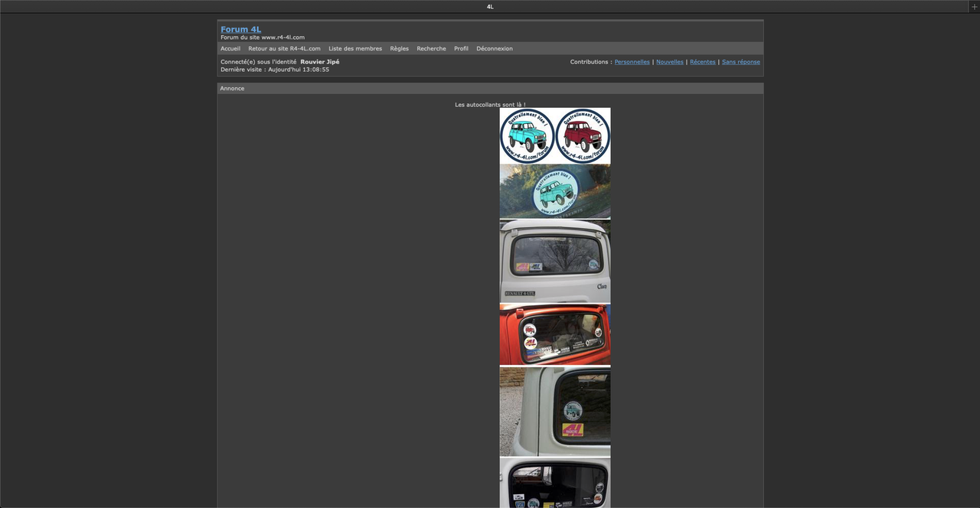The image size is (980, 508).
Task: Open the white Renault 4 GTL rear photo
Action: coord(555,262)
